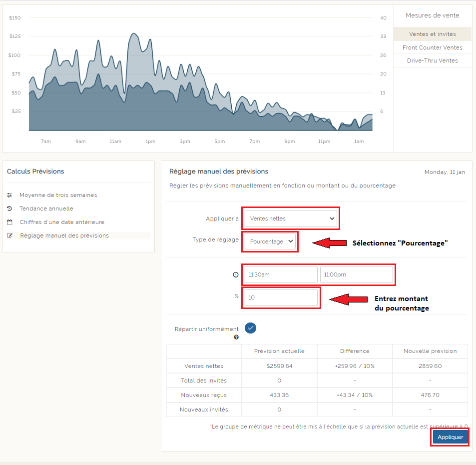The width and height of the screenshot is (476, 465).
Task: Toggle the Répartir uniformément checkbox
Action: click(x=251, y=328)
